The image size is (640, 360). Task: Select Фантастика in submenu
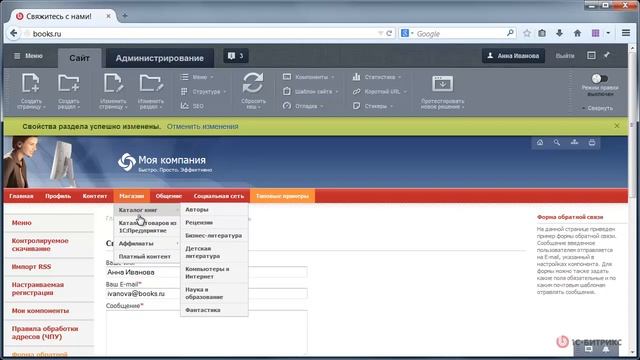[x=214, y=310]
